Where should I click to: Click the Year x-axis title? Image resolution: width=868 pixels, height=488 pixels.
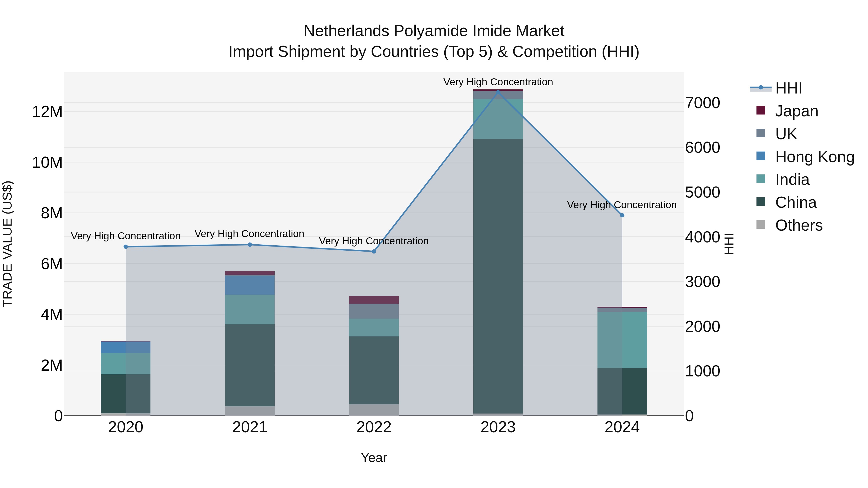tap(374, 458)
